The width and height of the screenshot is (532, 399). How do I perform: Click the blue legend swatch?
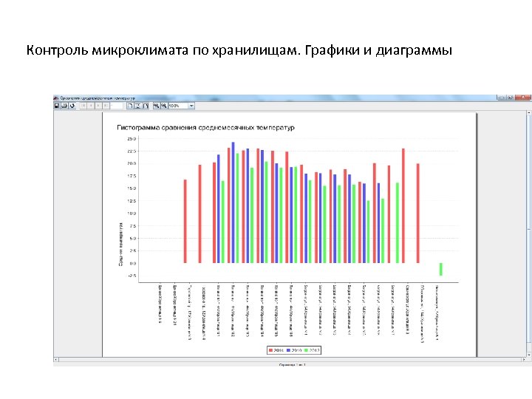point(289,350)
